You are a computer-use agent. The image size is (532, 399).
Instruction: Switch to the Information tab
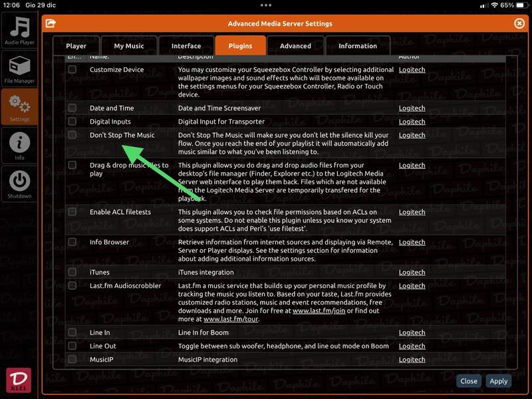pos(357,46)
